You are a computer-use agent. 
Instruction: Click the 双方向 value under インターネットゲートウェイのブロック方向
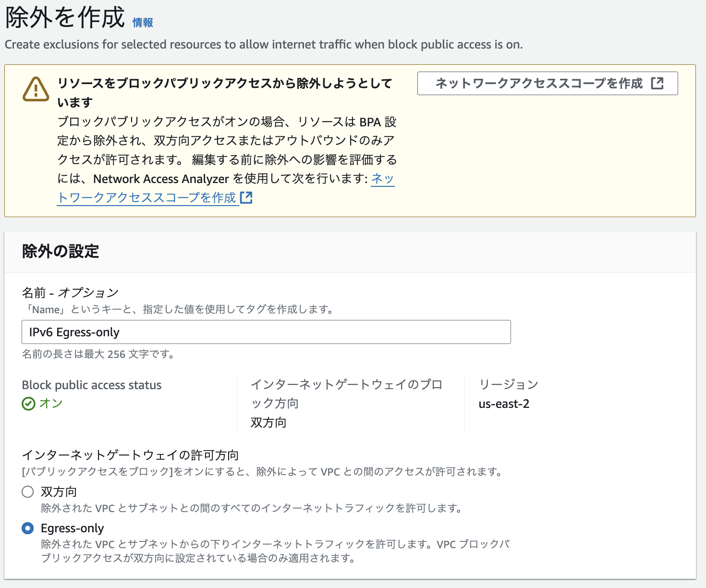pos(268,423)
